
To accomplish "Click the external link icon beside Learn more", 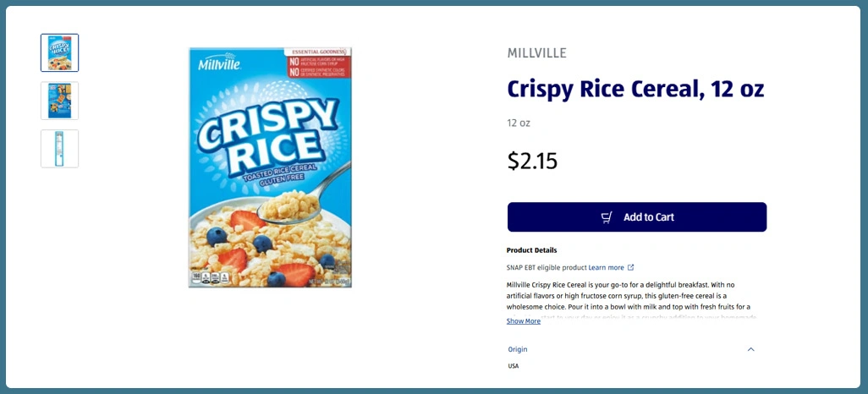I will (630, 267).
